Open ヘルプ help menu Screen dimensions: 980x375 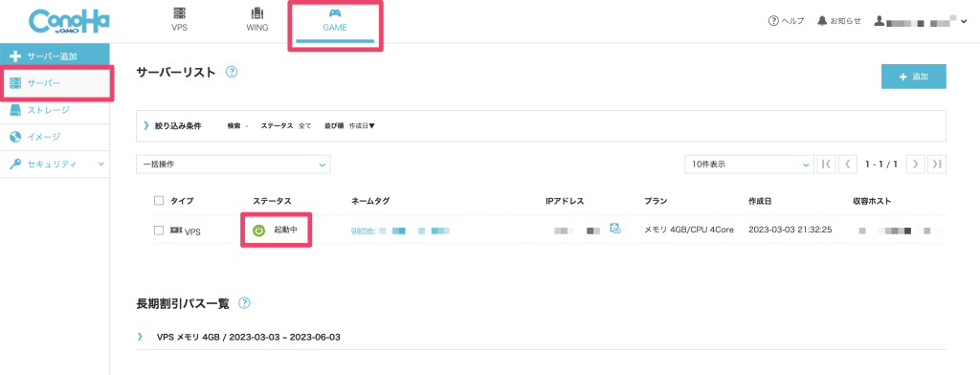point(786,21)
